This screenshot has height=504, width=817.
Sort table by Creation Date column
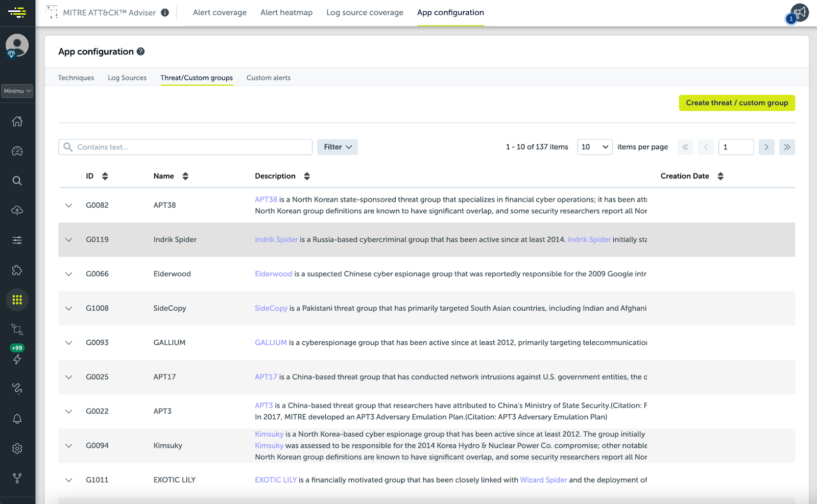[720, 176]
